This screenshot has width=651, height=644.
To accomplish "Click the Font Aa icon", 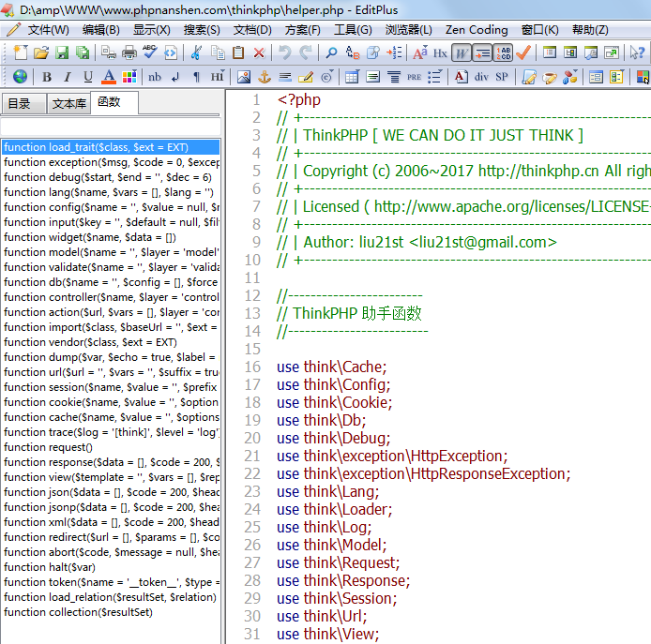I will [x=419, y=52].
